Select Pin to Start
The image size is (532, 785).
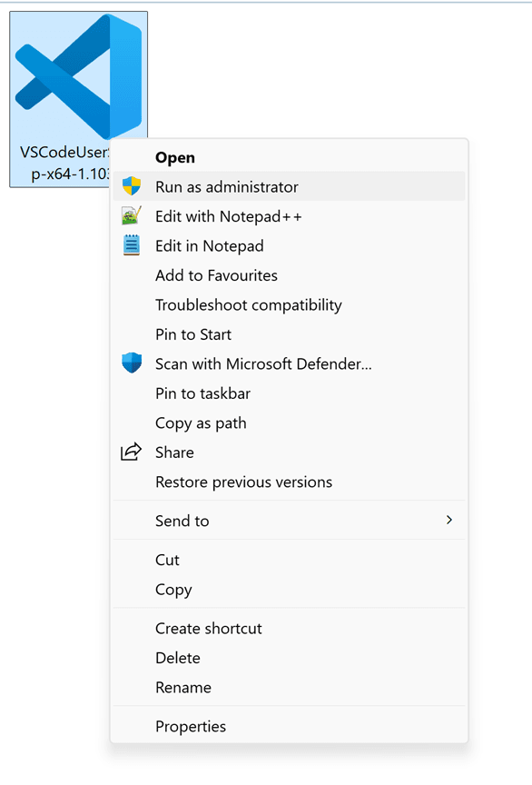point(290,334)
